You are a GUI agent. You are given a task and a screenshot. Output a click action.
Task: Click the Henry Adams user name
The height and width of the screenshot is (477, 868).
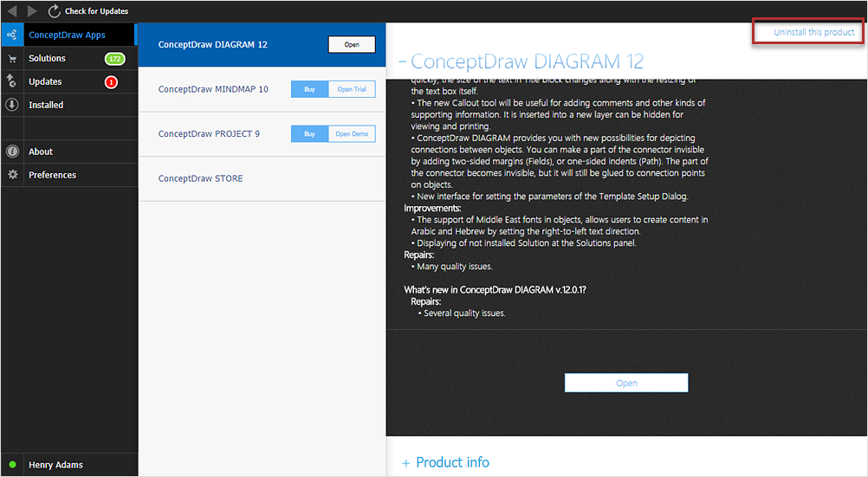pyautogui.click(x=56, y=465)
